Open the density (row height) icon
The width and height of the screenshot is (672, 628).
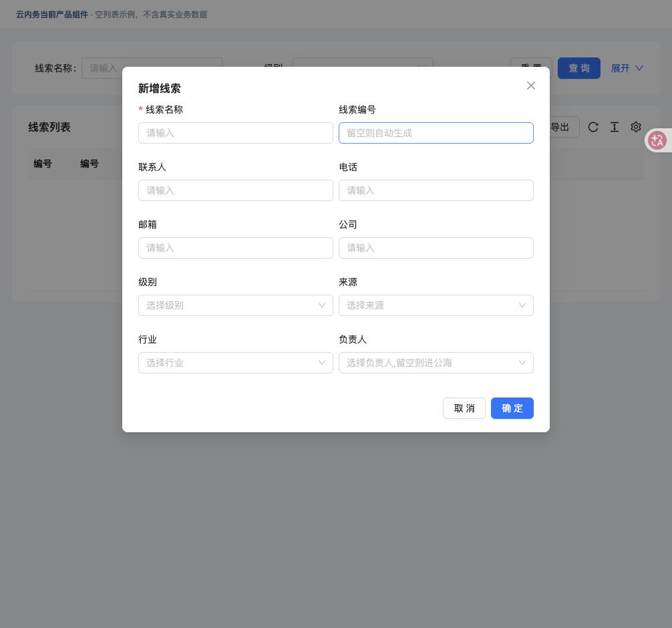click(614, 128)
